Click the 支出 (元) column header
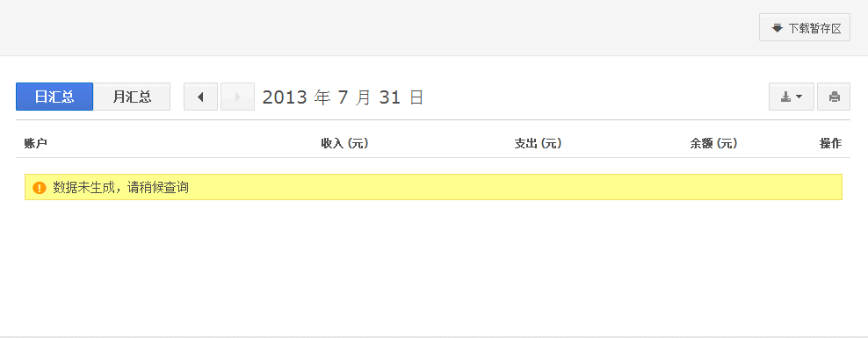Image resolution: width=868 pixels, height=338 pixels. point(538,144)
